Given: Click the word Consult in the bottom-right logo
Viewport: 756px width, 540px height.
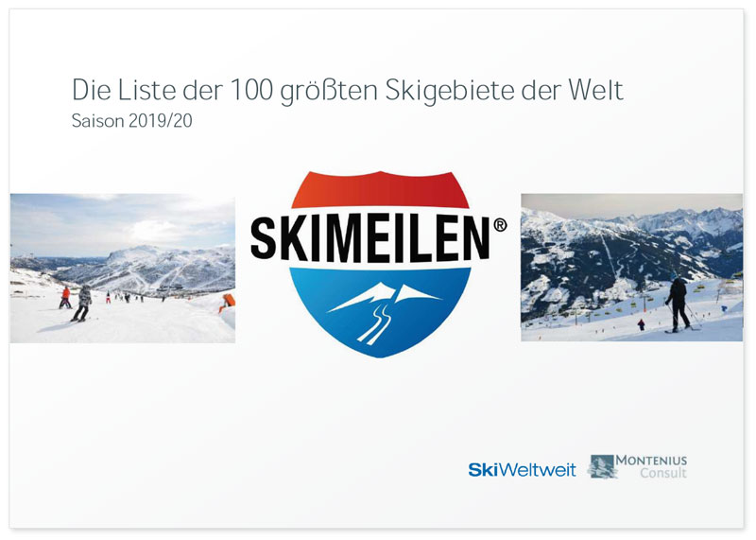Looking at the screenshot, I should [663, 474].
